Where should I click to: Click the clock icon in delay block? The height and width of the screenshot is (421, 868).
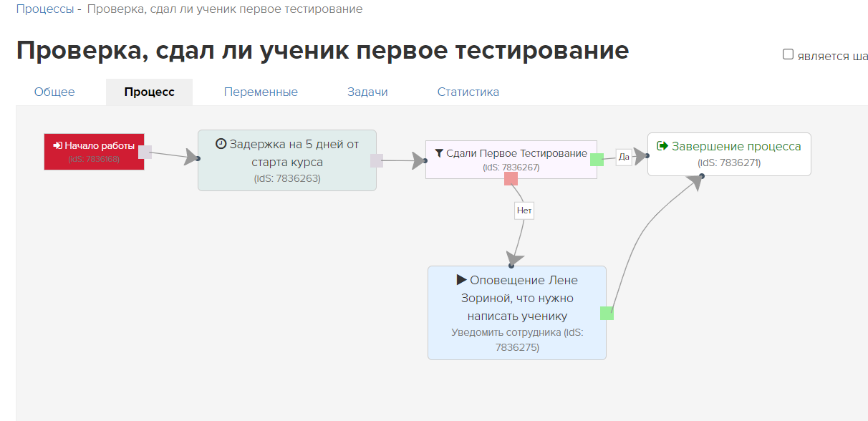pos(221,144)
